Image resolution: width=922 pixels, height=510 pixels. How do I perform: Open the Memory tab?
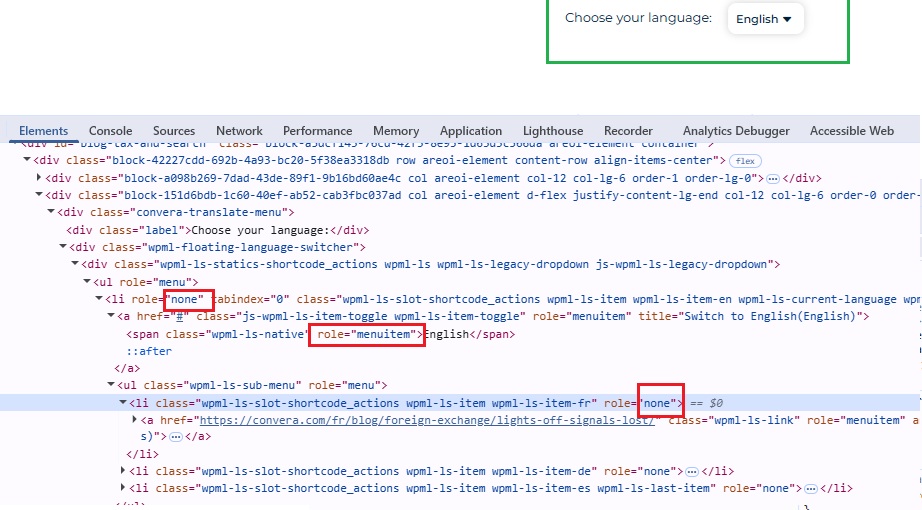(x=396, y=131)
